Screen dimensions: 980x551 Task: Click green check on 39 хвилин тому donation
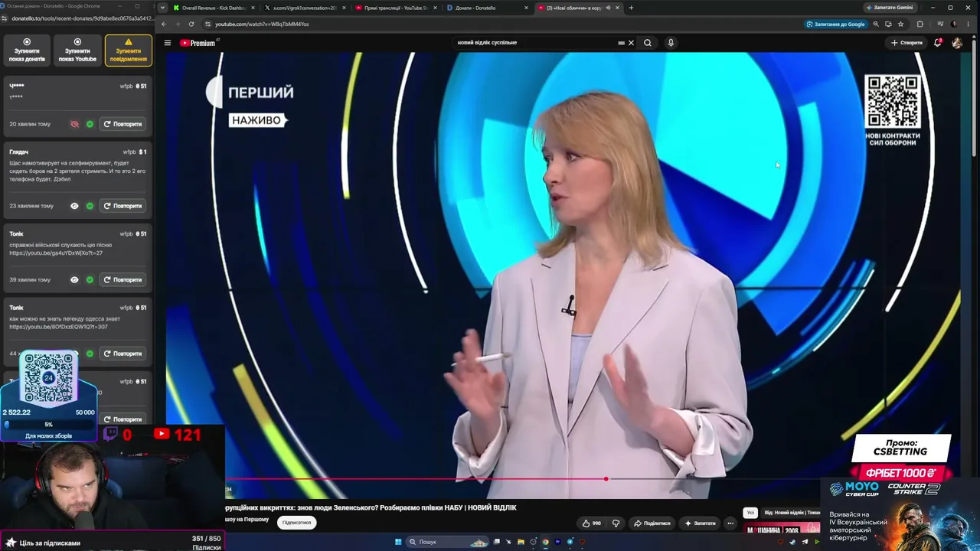click(90, 279)
